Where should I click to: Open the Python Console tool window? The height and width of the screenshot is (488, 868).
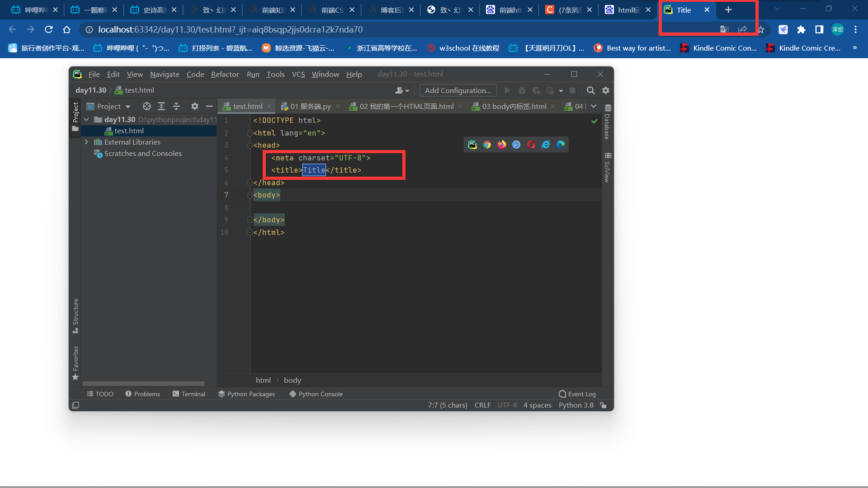316,394
